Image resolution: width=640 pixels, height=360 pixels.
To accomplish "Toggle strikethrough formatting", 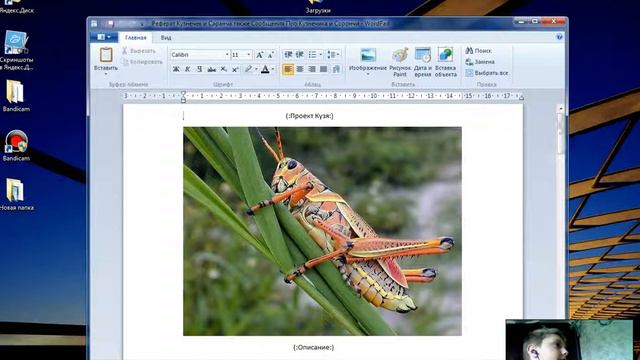I will (211, 69).
